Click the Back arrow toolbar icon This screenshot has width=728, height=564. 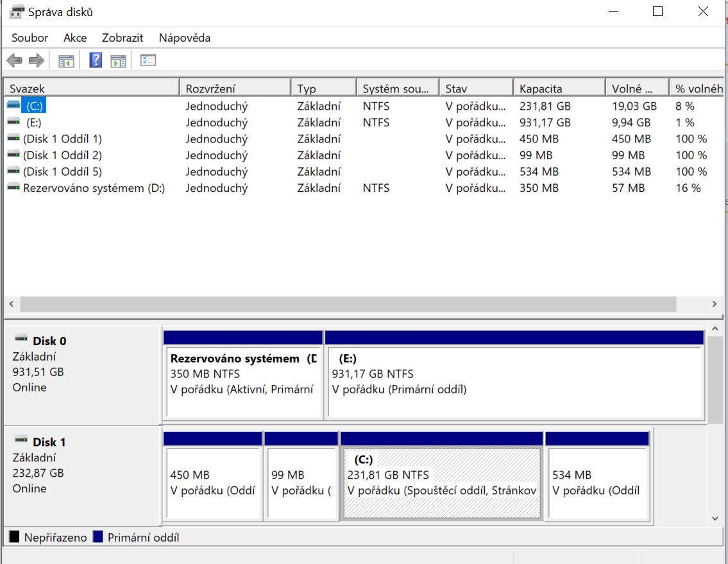coord(14,61)
